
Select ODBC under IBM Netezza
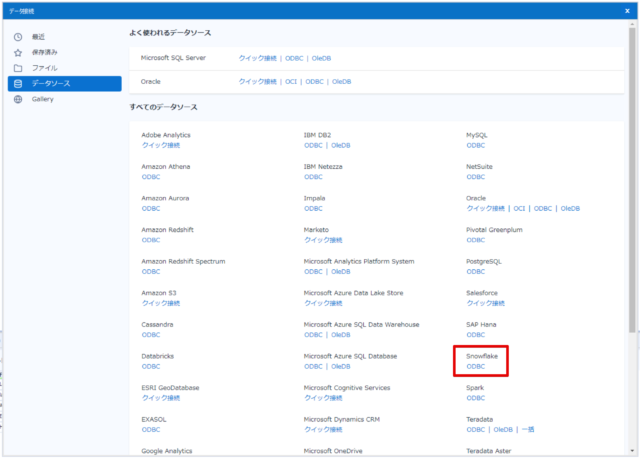click(313, 177)
